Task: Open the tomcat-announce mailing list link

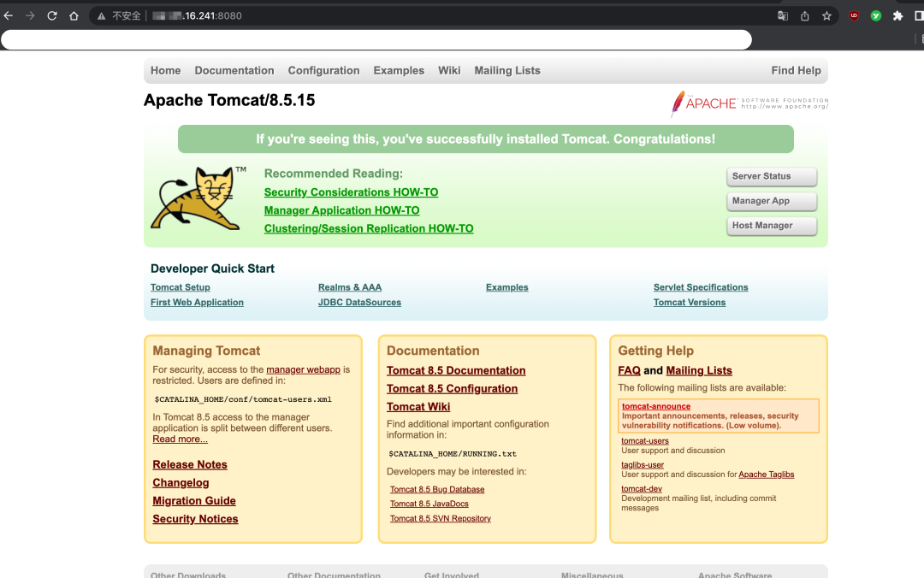Action: [x=656, y=406]
